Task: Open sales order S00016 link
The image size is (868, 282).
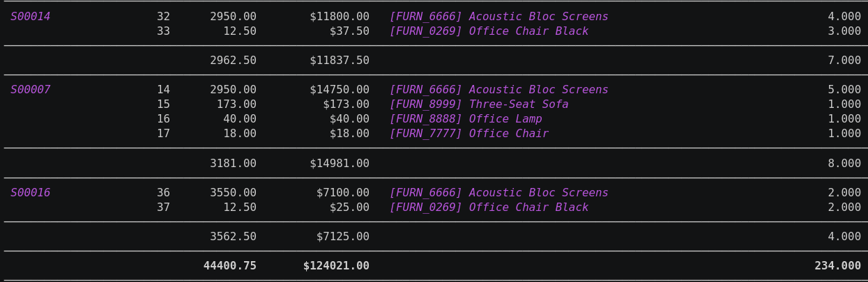Action: [x=31, y=193]
